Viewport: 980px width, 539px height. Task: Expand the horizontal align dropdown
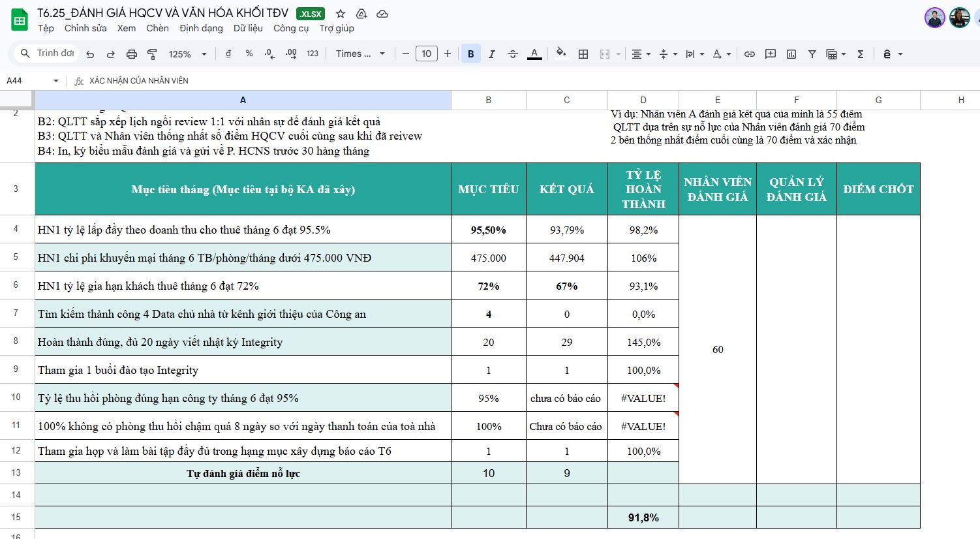641,54
